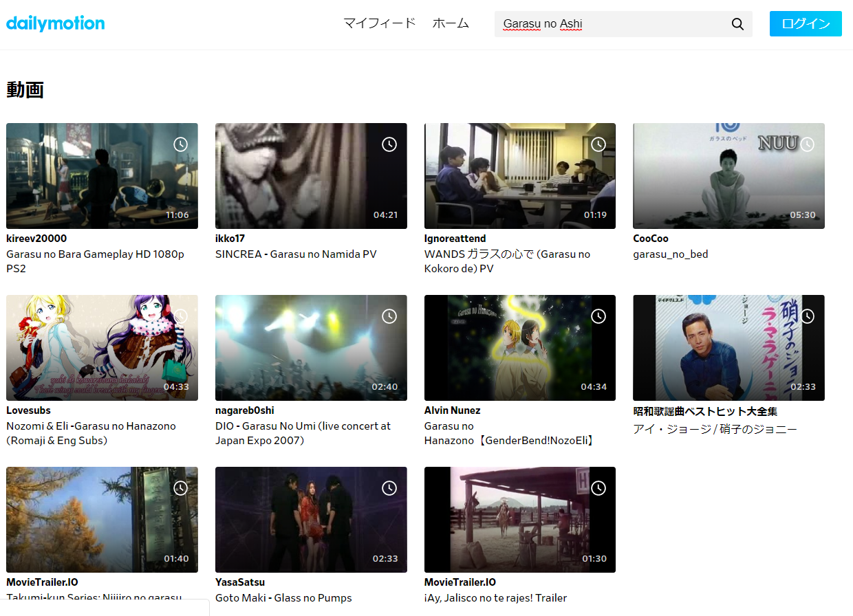The image size is (853, 616).
Task: Add Goto Maki Glass no Pumps to watch later
Action: pyautogui.click(x=389, y=488)
